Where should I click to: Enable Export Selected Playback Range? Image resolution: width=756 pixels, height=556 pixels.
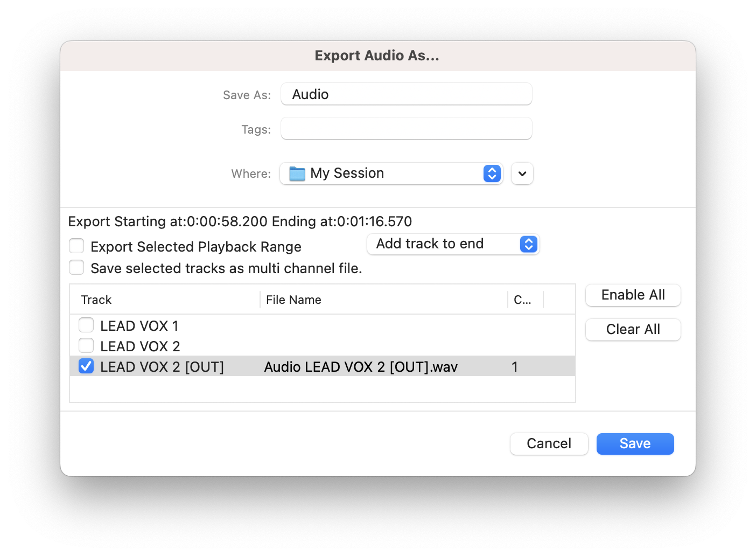(x=76, y=246)
